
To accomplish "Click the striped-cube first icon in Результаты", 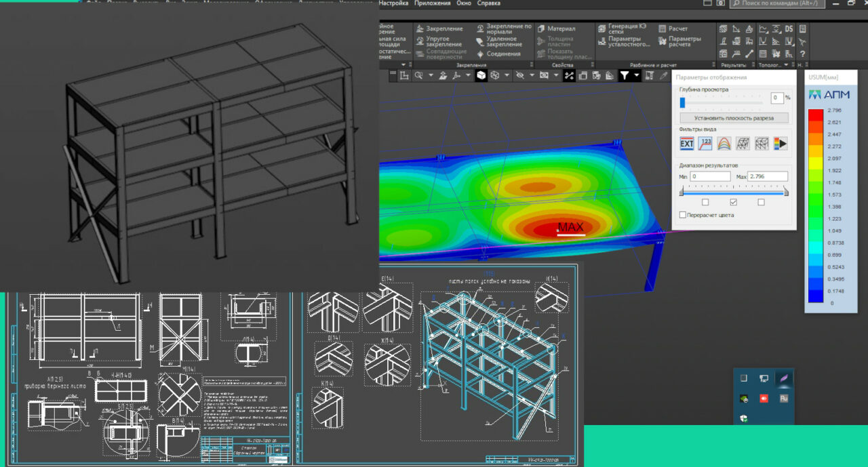I will [723, 28].
